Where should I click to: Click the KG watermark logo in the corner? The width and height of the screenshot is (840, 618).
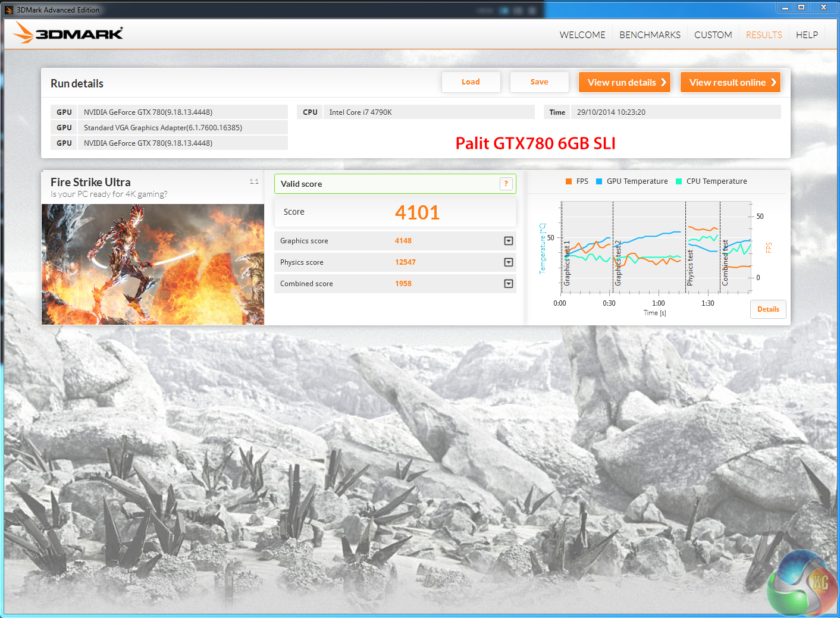[803, 584]
